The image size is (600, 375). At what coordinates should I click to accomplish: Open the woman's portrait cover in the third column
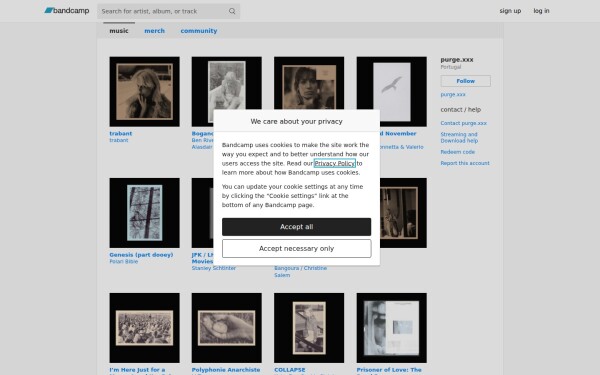tap(309, 83)
